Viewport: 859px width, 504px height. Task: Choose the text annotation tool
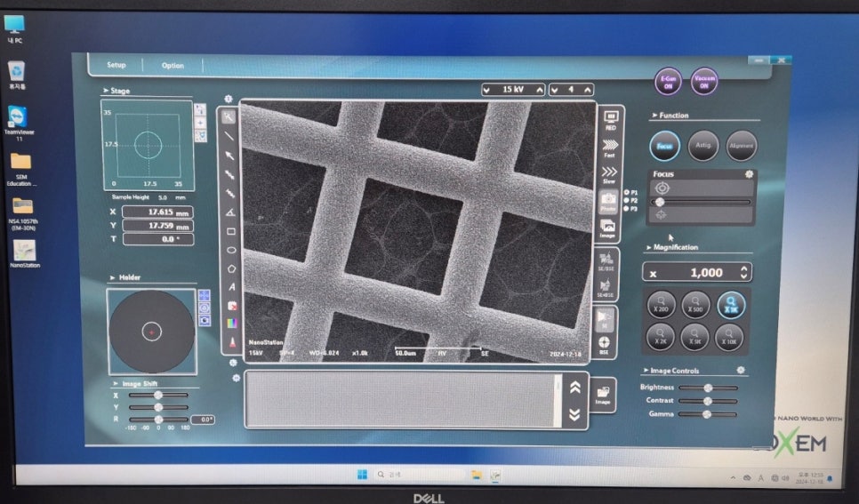click(x=231, y=286)
